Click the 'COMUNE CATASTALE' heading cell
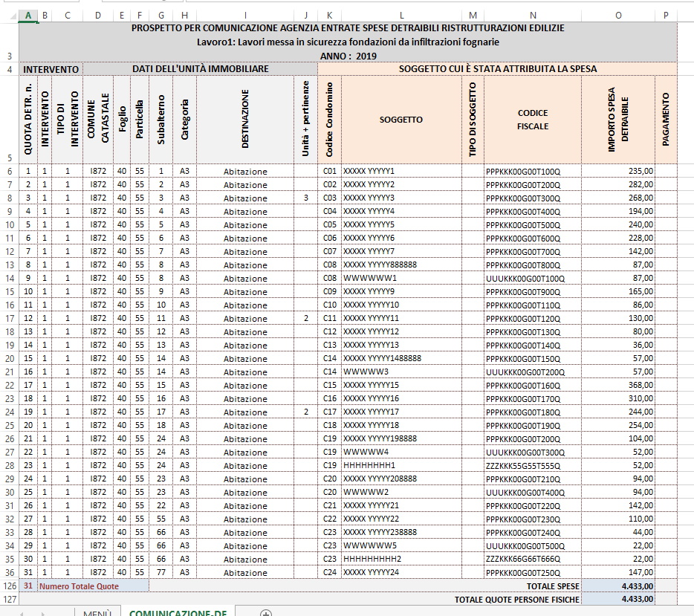 tap(98, 120)
